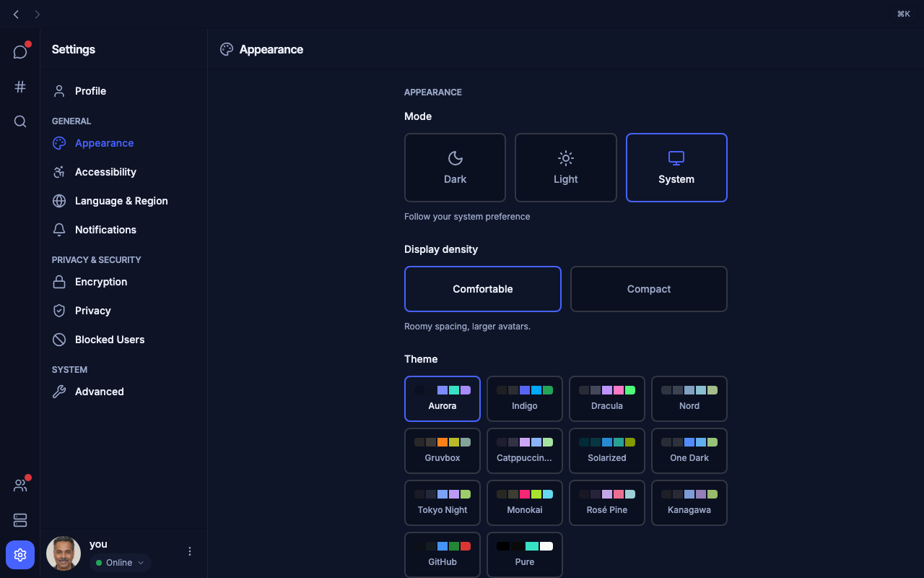Open Accessibility settings
Viewport: 924px width, 578px height.
tap(124, 172)
